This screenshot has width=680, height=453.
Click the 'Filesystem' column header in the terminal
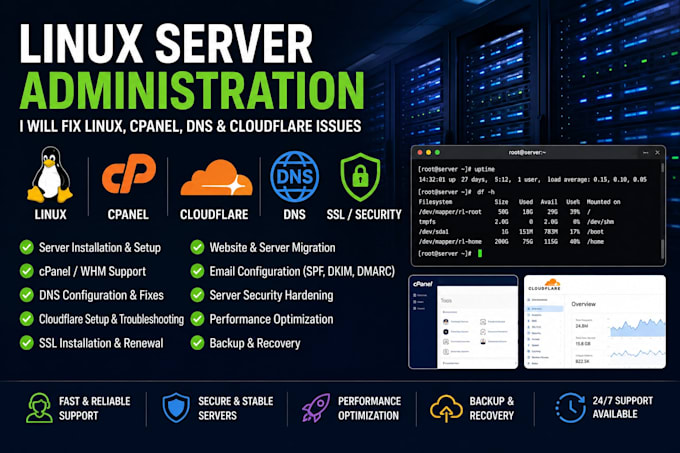coord(435,202)
